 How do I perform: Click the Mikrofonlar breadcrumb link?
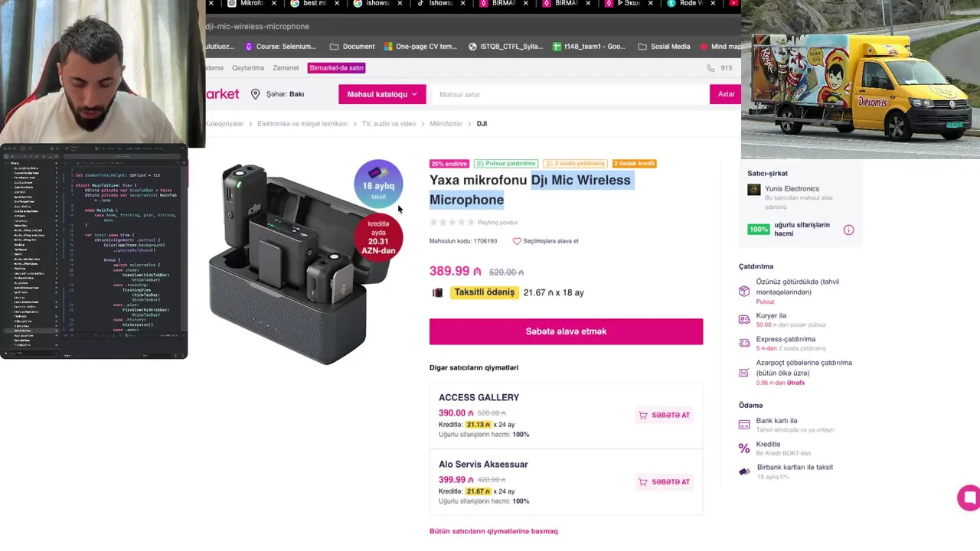click(446, 124)
